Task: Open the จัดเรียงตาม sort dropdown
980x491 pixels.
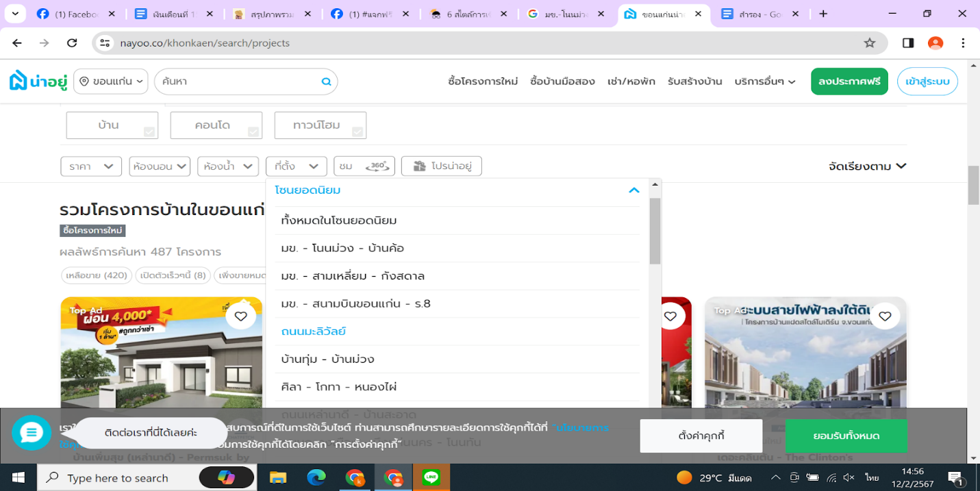Action: tap(867, 166)
